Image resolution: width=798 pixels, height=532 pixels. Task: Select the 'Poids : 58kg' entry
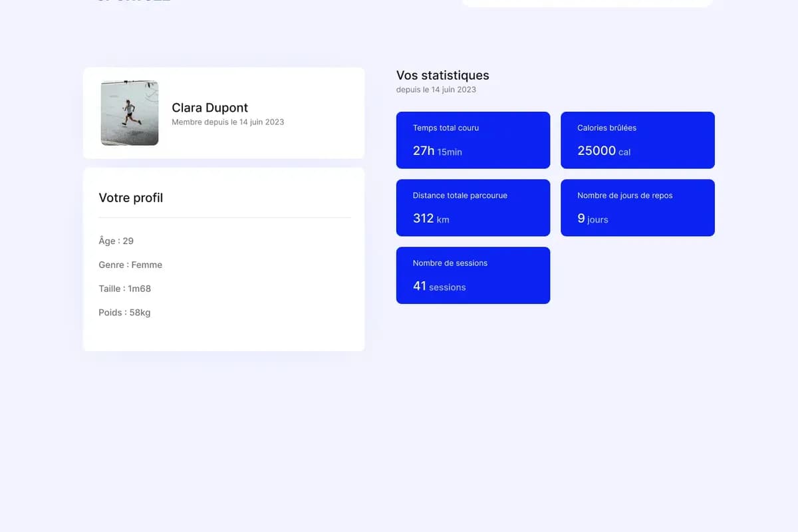pyautogui.click(x=124, y=313)
